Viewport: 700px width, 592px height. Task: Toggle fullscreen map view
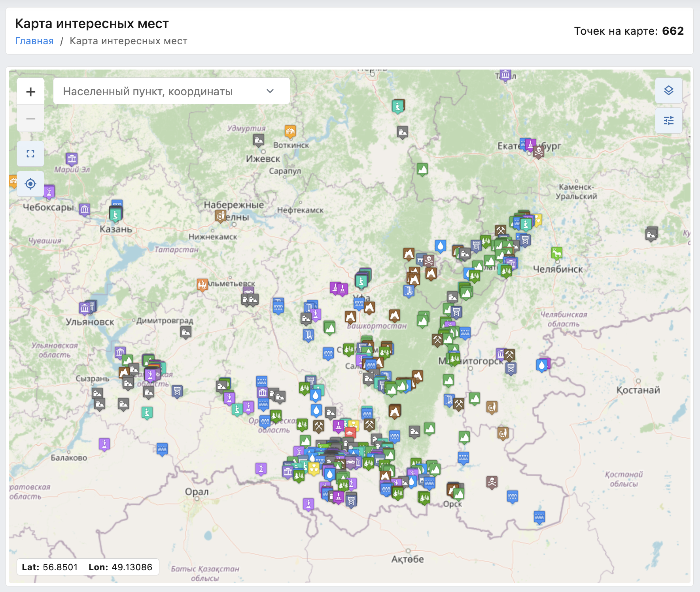pyautogui.click(x=30, y=154)
